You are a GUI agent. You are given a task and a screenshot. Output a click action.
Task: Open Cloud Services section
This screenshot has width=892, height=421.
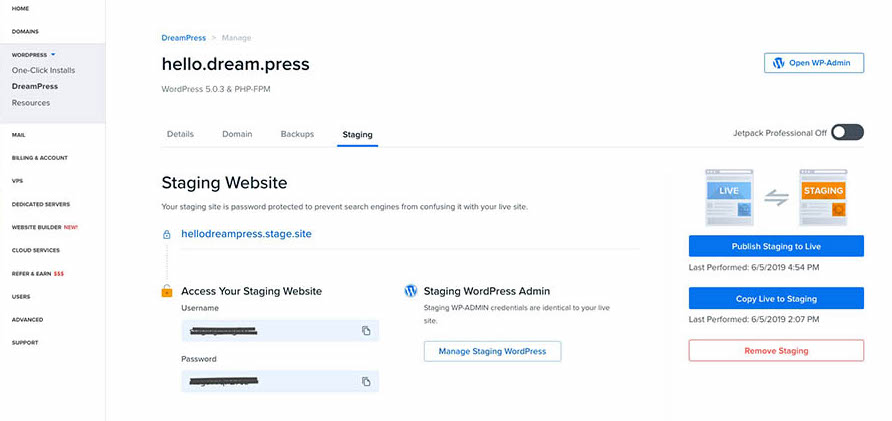[x=36, y=250]
